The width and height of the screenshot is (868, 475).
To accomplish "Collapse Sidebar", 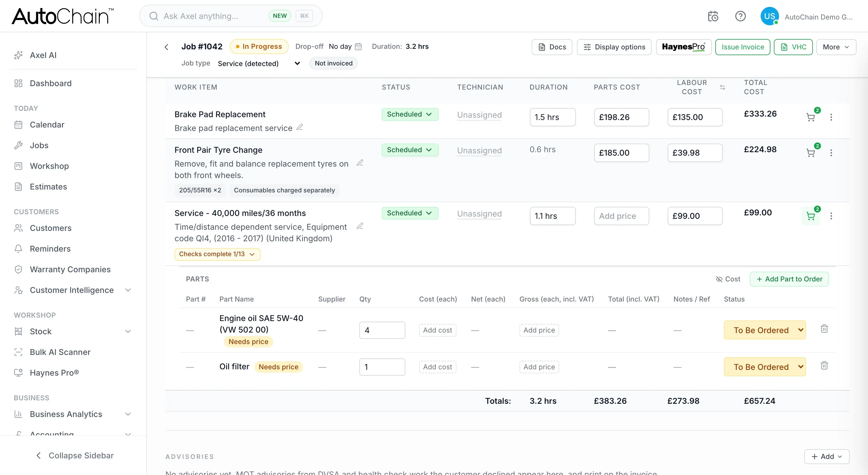I will pyautogui.click(x=75, y=455).
